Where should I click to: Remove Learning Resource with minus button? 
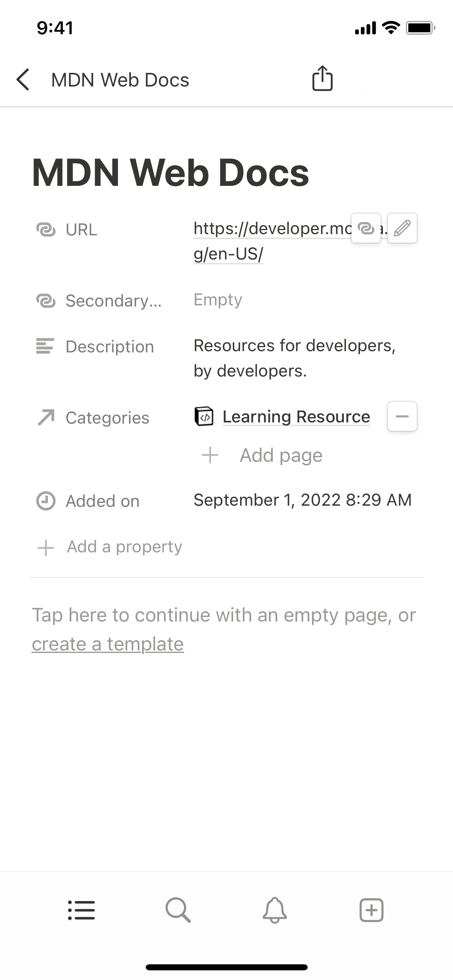click(x=402, y=416)
